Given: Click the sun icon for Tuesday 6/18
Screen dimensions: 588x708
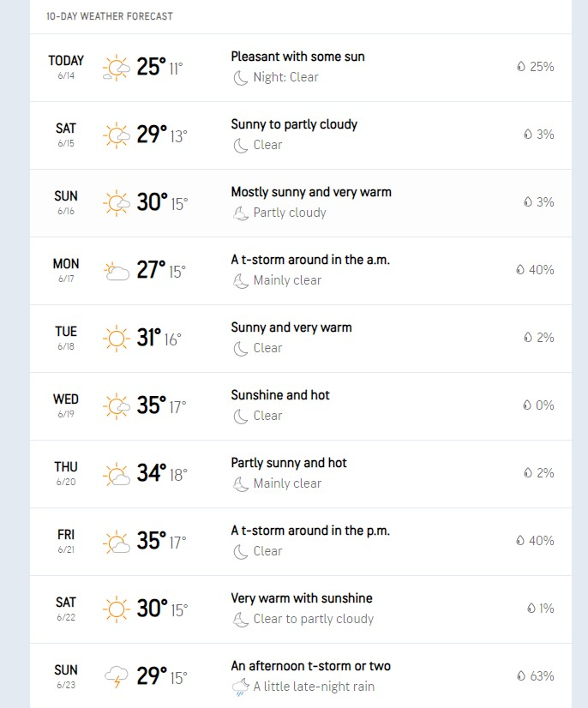Looking at the screenshot, I should pos(116,338).
